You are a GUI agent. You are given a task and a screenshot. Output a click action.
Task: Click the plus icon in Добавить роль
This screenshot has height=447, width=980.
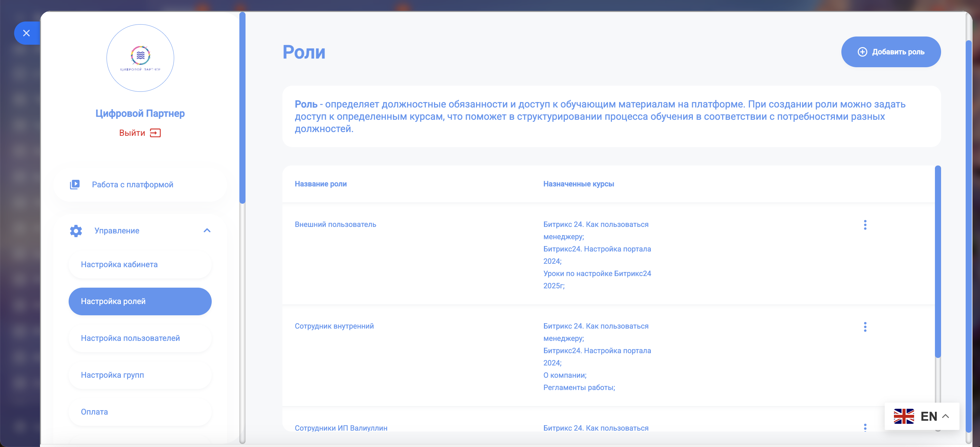pyautogui.click(x=862, y=52)
